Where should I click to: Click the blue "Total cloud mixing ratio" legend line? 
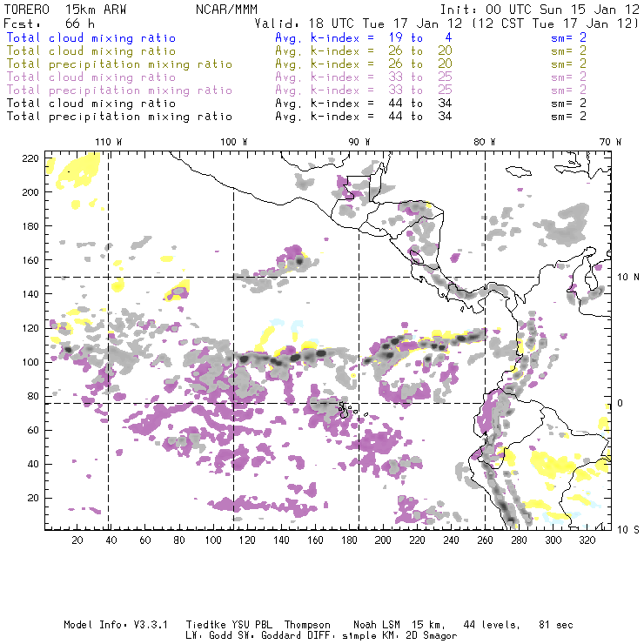point(91,38)
